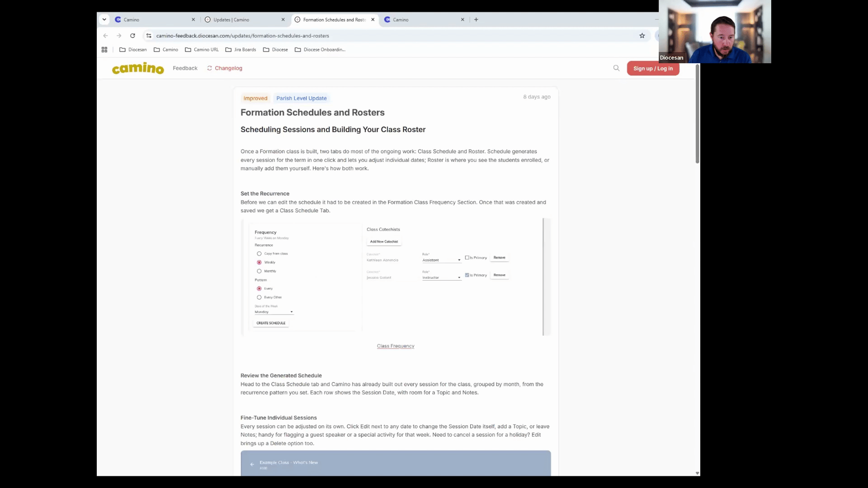Open the Camino tab beside the new tab button

point(424,19)
